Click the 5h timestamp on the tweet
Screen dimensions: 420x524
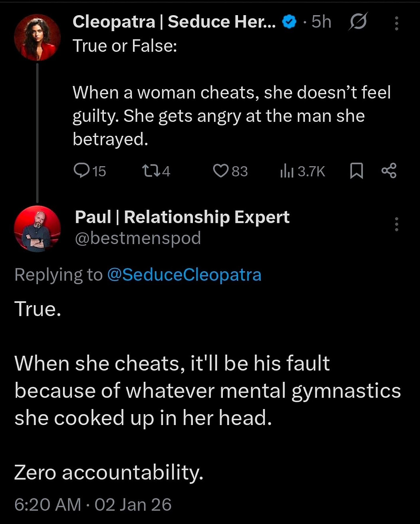[321, 22]
